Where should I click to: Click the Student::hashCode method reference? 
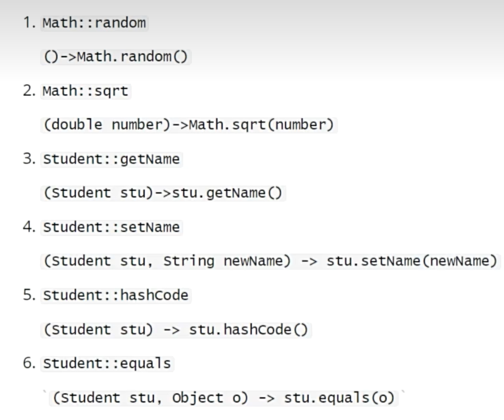click(x=115, y=295)
